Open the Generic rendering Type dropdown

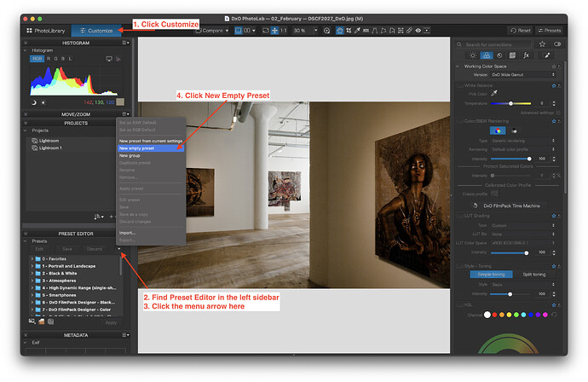523,141
